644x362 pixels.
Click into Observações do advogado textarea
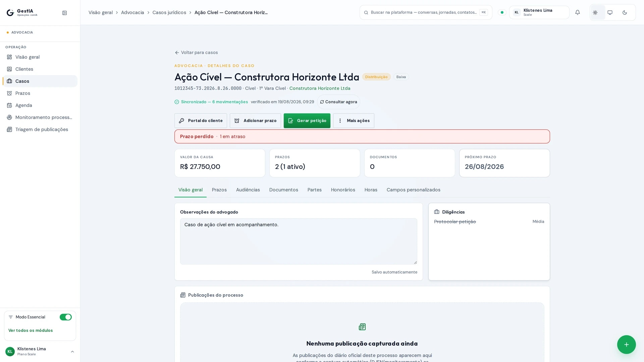pos(299,241)
